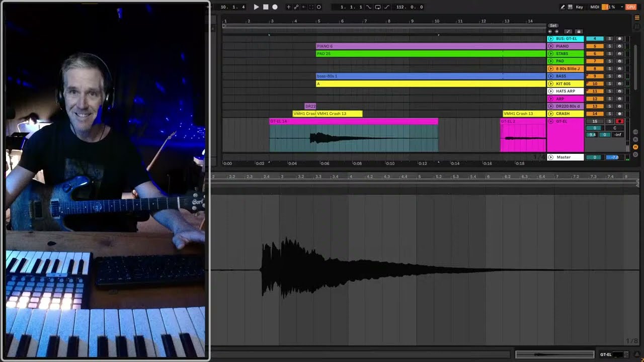Unfold the 8 80s Billie J track

[550, 69]
